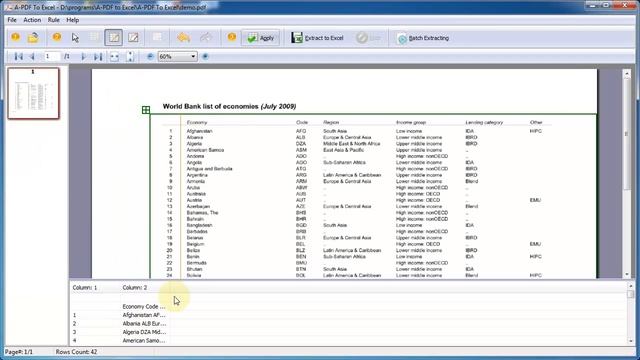The width and height of the screenshot is (640, 360).
Task: Open the Action menu
Action: [32, 20]
